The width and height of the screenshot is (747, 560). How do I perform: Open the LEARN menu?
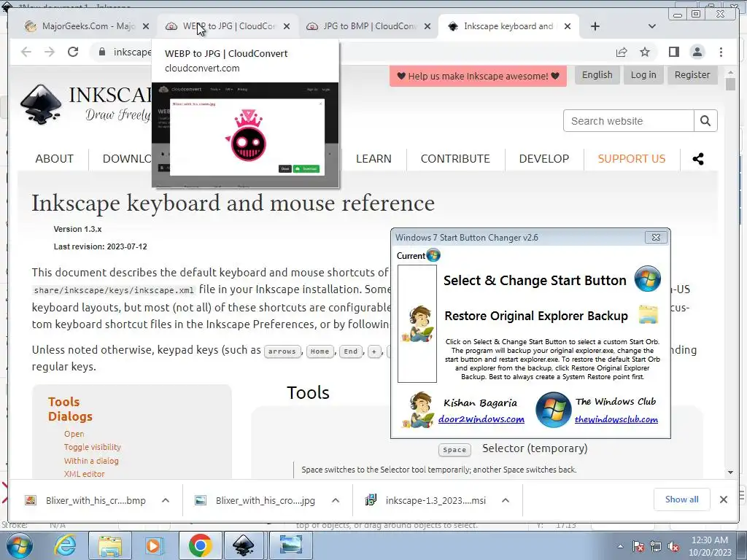click(x=373, y=158)
